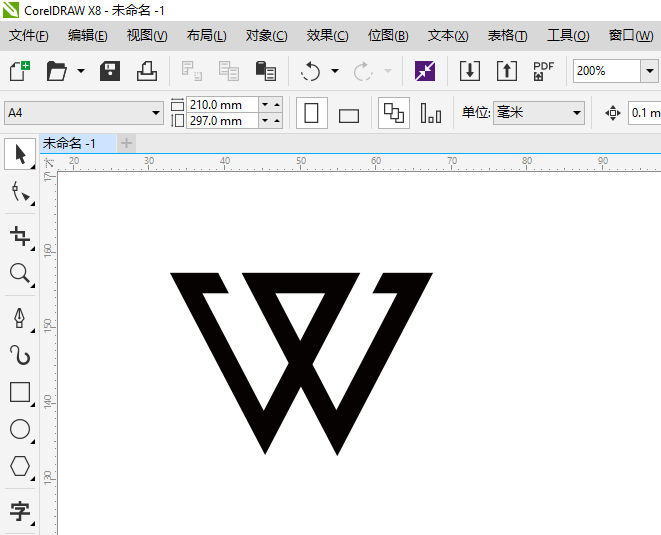Expand the redo history dropdown

388,71
